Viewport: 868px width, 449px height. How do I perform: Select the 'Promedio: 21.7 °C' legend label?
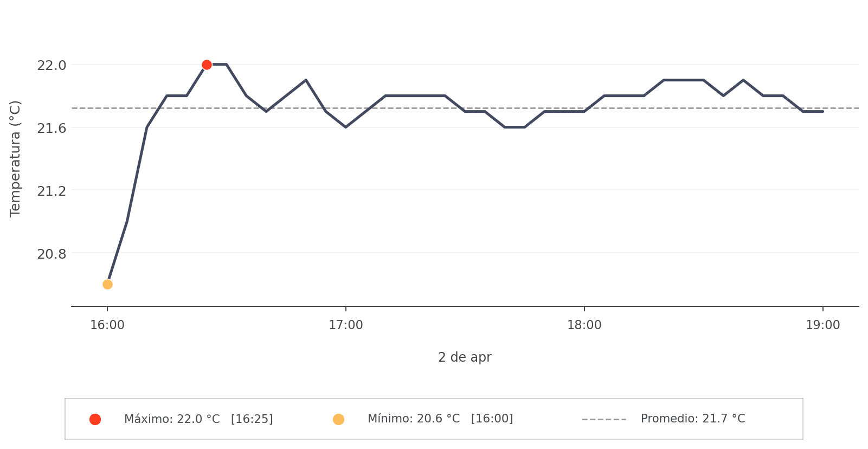click(x=692, y=419)
